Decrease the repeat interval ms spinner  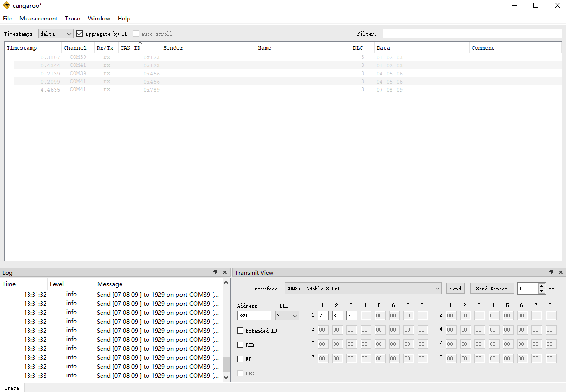(541, 291)
